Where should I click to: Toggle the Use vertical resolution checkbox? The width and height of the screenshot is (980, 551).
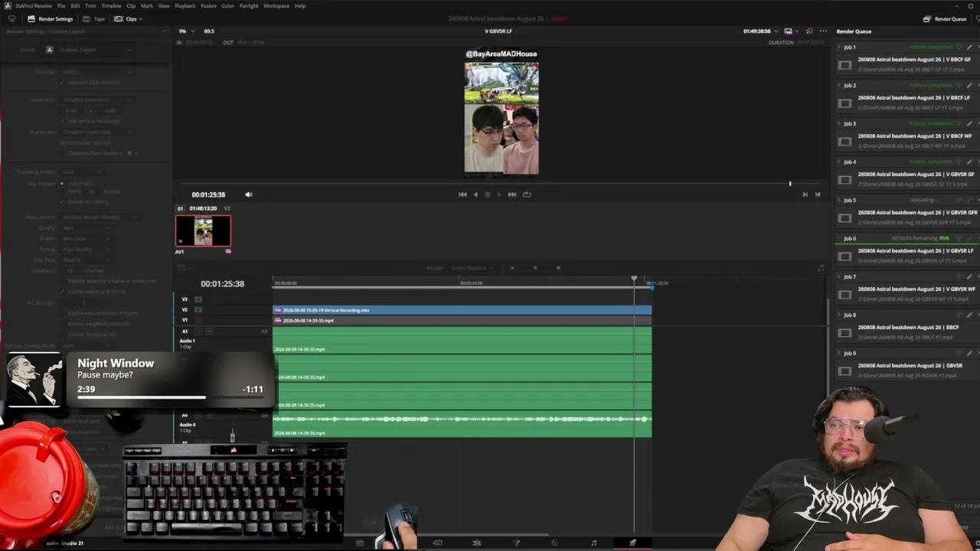point(62,121)
